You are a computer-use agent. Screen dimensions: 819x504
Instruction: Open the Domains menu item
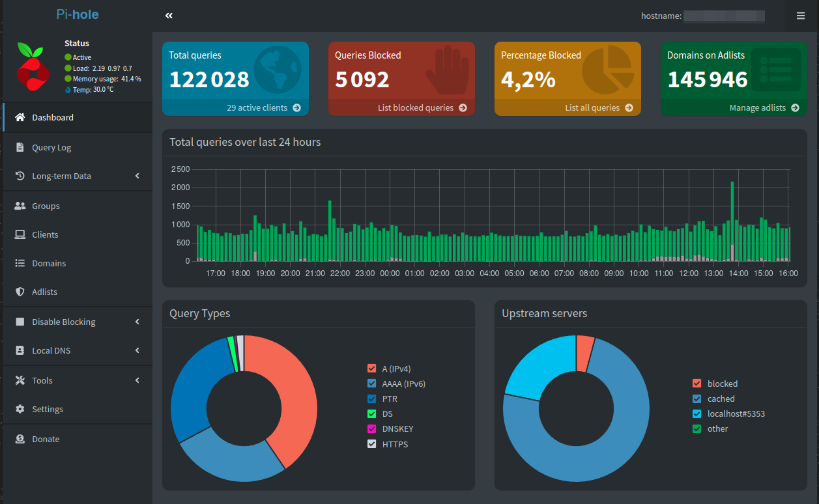[x=76, y=263]
